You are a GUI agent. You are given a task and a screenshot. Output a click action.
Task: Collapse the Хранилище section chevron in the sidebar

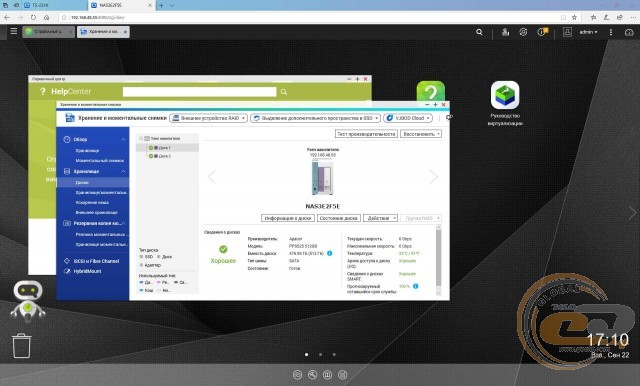(x=123, y=171)
